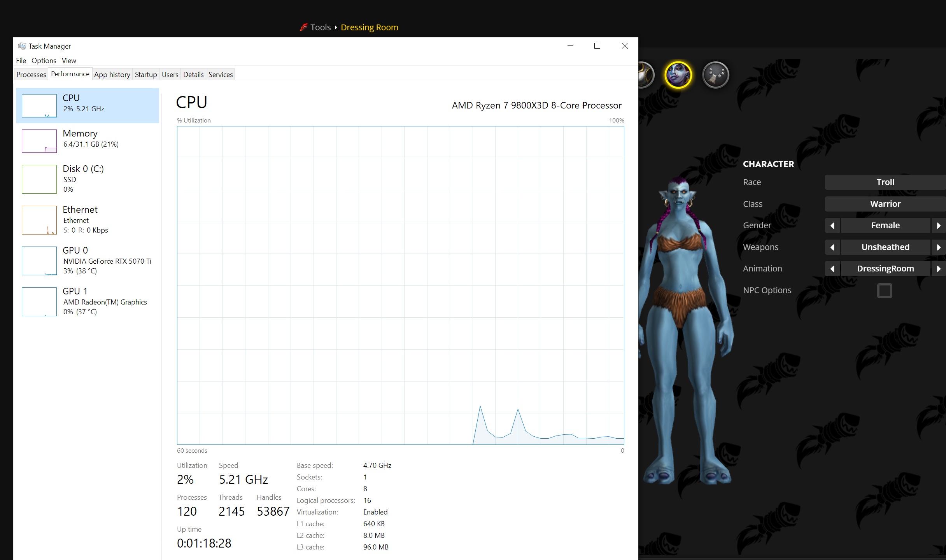The image size is (946, 560).
Task: Click the base speed value 4.70 GHz
Action: (x=377, y=465)
